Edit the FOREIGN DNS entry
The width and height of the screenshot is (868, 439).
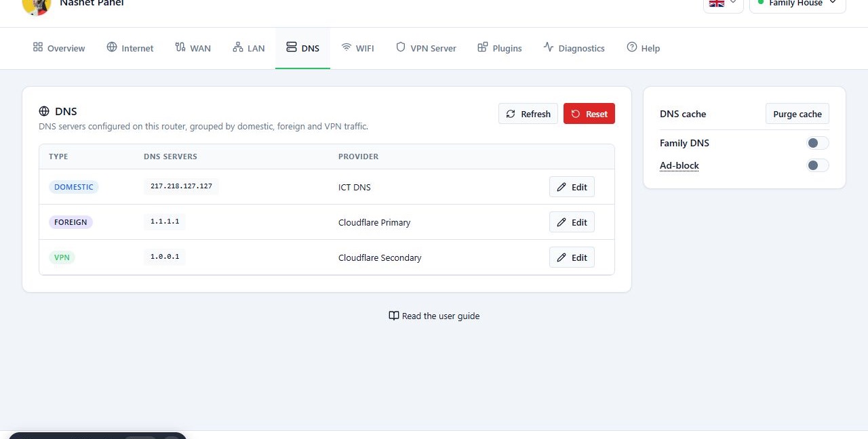(572, 222)
